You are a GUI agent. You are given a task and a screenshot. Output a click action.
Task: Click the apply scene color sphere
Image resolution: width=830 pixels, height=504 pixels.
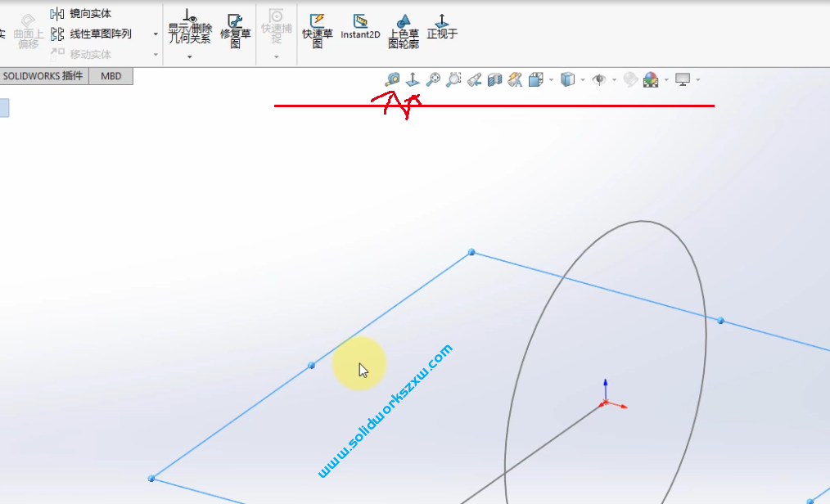click(x=650, y=79)
